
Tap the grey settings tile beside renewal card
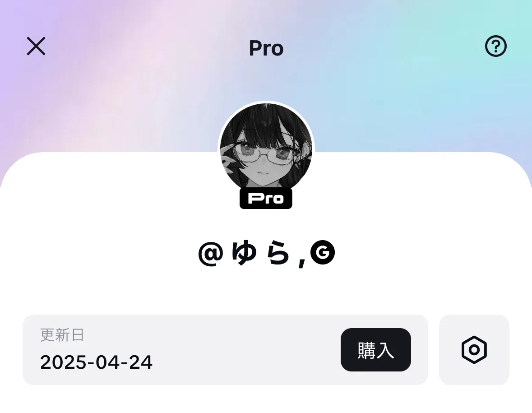pyautogui.click(x=474, y=349)
